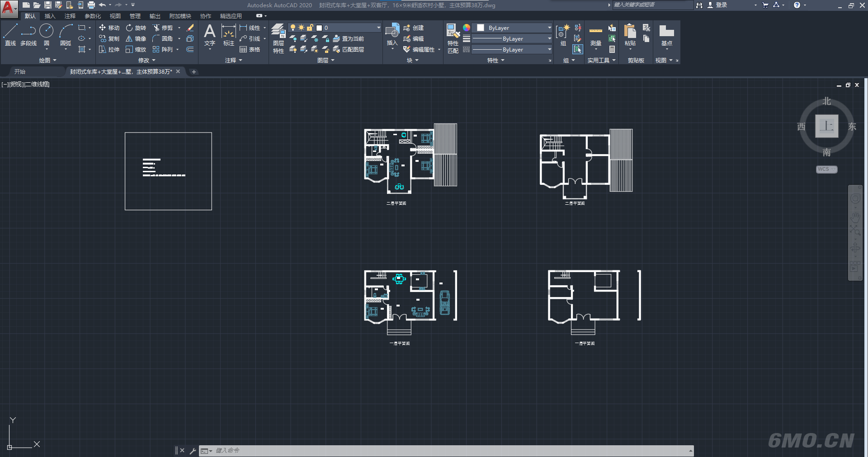Screen dimensions: 868x457
Task: Select the Arc (圆弧) tool
Action: coord(66,35)
